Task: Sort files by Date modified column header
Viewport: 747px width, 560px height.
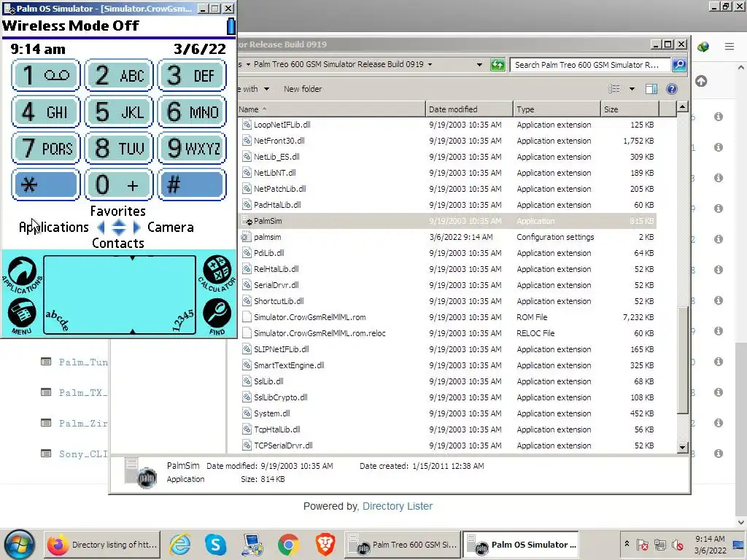Action: 469,109
